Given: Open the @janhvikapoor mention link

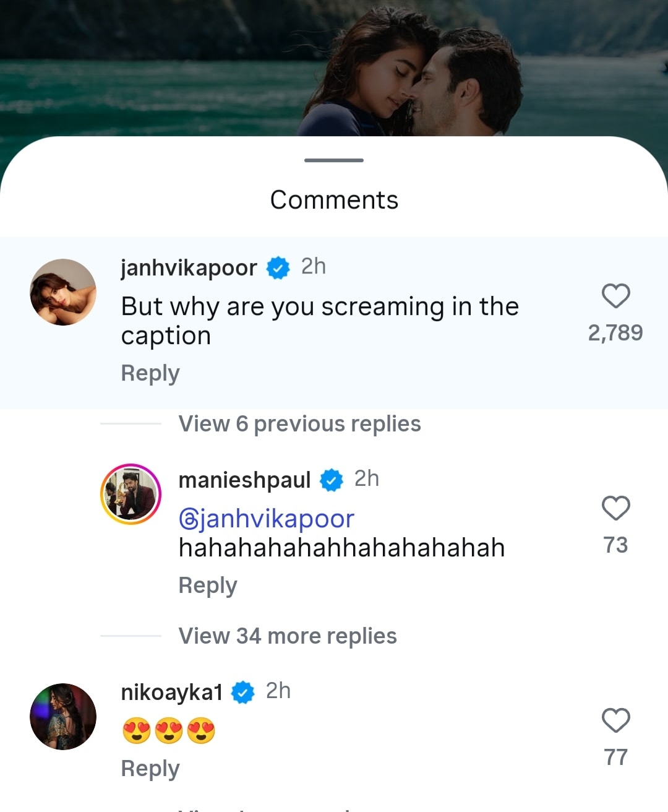Looking at the screenshot, I should (267, 519).
